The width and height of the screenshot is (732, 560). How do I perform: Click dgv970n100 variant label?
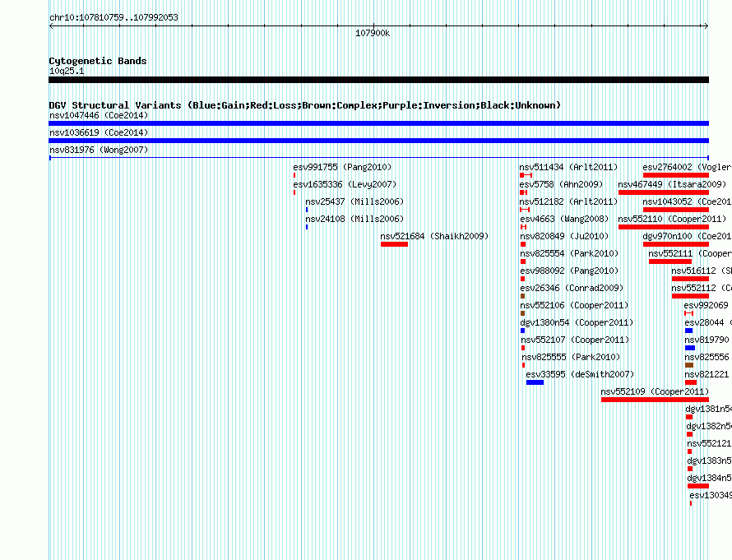[x=687, y=236]
